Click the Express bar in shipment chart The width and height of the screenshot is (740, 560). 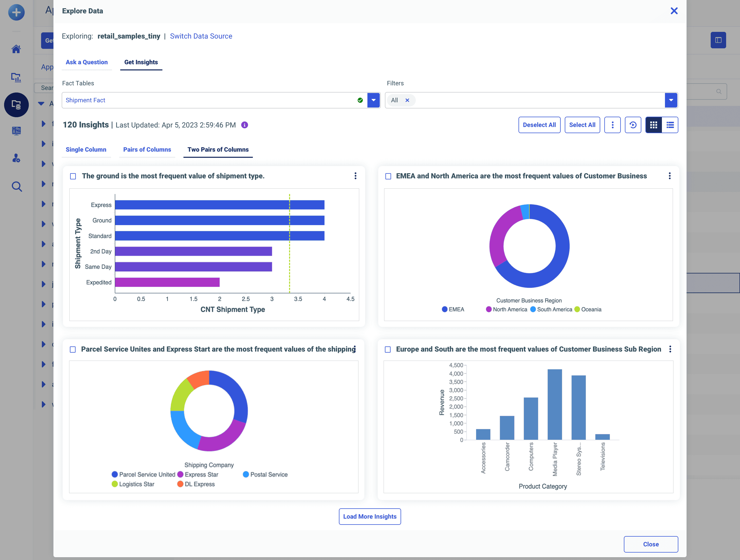pyautogui.click(x=219, y=205)
